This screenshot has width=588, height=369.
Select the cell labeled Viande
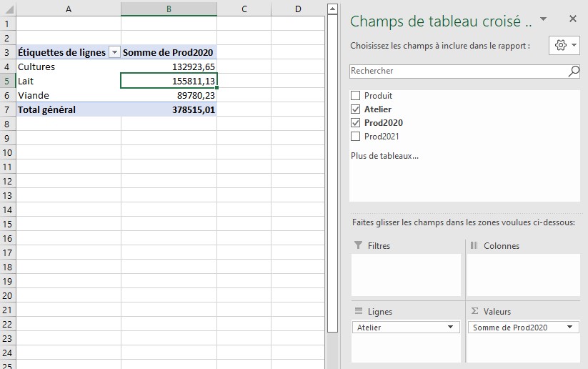(x=69, y=95)
